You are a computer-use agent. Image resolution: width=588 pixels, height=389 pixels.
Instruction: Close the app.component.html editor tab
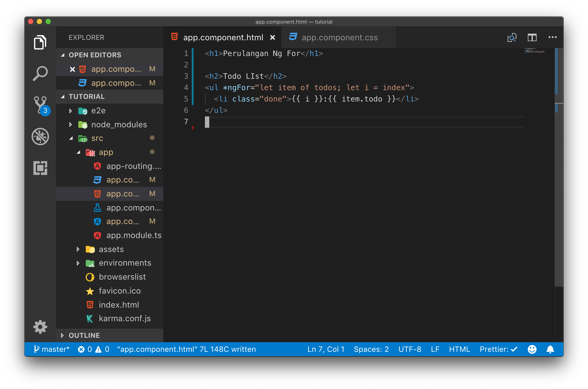click(273, 37)
